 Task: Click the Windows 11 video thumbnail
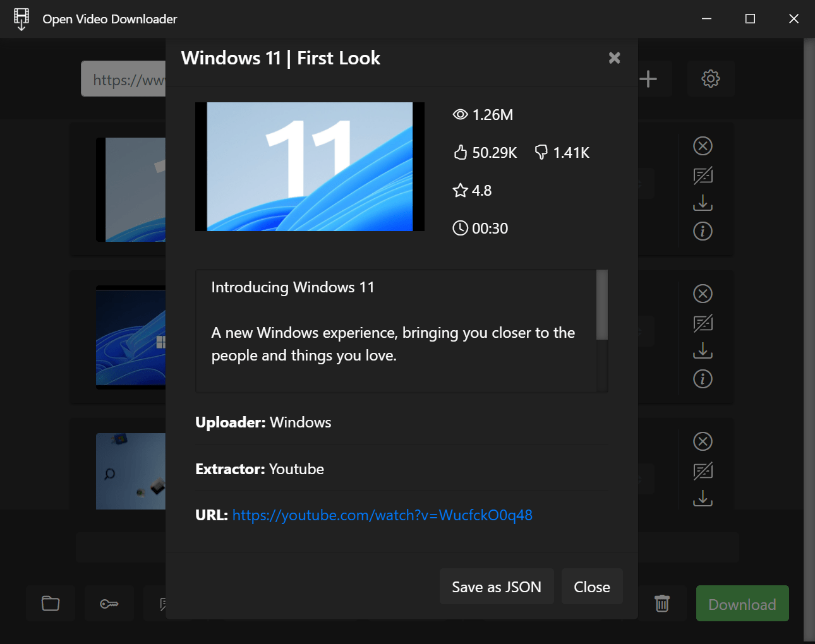309,166
